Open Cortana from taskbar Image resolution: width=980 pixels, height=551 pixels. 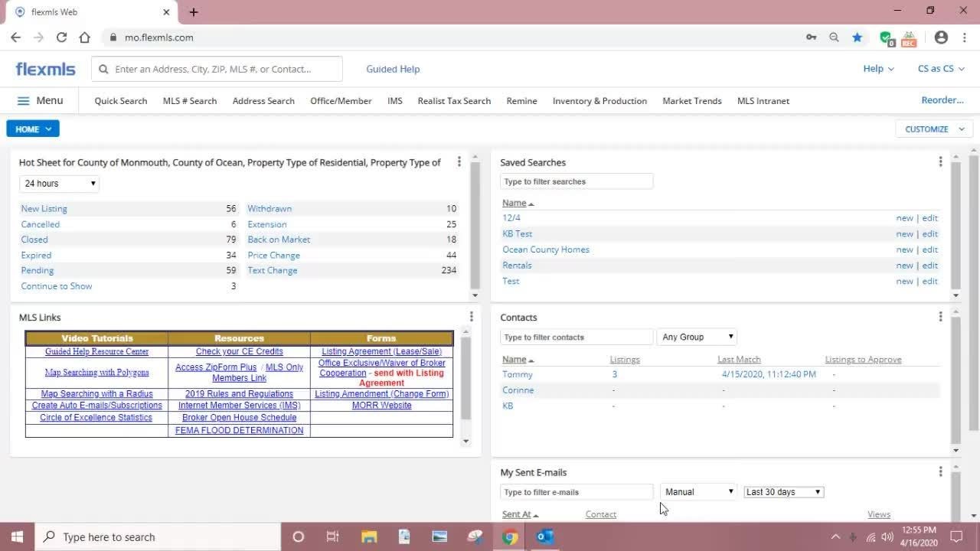coord(299,536)
